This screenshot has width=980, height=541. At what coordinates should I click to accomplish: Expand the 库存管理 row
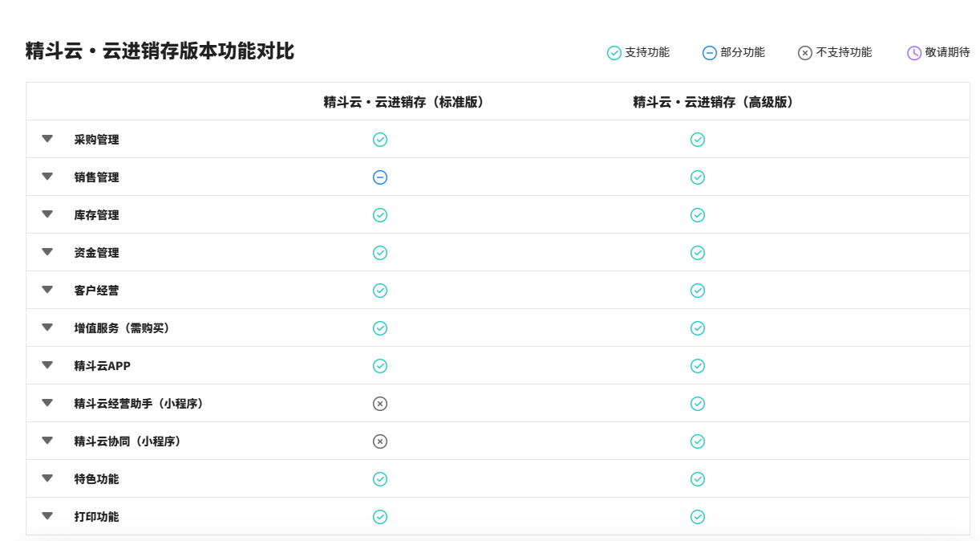coord(47,214)
